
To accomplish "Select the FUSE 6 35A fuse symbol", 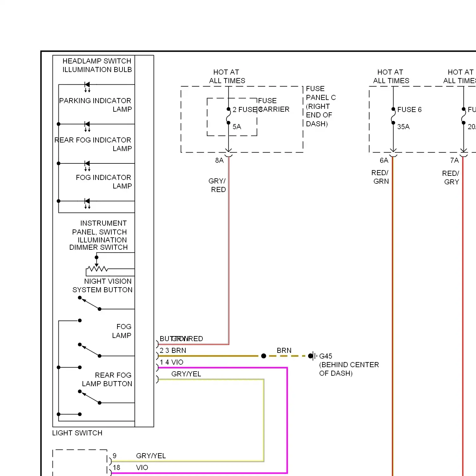I will coord(393,116).
